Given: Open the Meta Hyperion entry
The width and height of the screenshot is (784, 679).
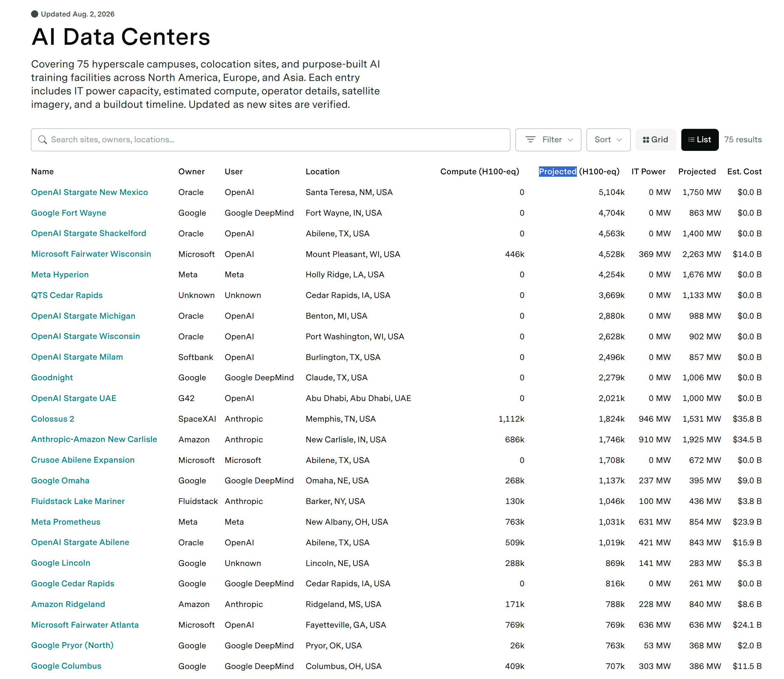Looking at the screenshot, I should click(x=60, y=275).
